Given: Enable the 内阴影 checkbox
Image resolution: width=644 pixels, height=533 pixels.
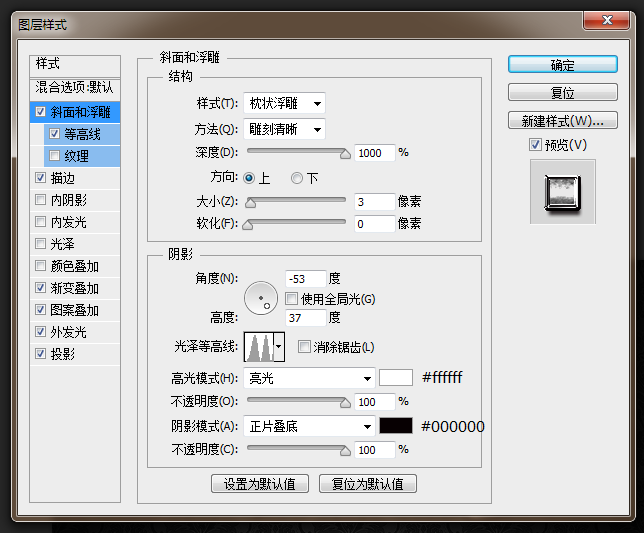Looking at the screenshot, I should tap(40, 200).
